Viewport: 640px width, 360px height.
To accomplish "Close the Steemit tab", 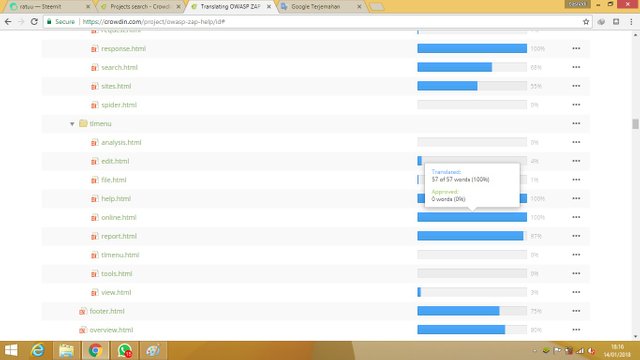I will point(88,7).
